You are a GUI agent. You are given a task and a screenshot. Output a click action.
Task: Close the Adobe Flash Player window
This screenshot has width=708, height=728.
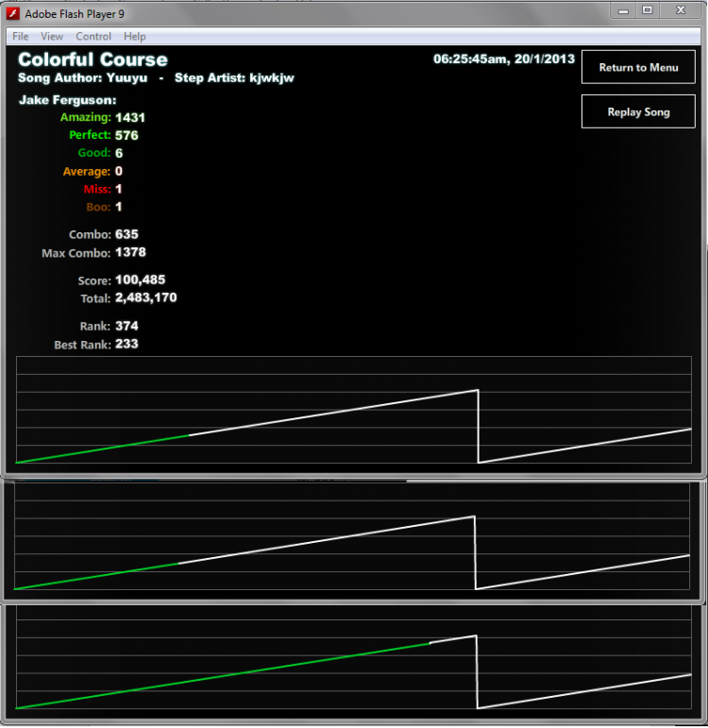click(681, 10)
